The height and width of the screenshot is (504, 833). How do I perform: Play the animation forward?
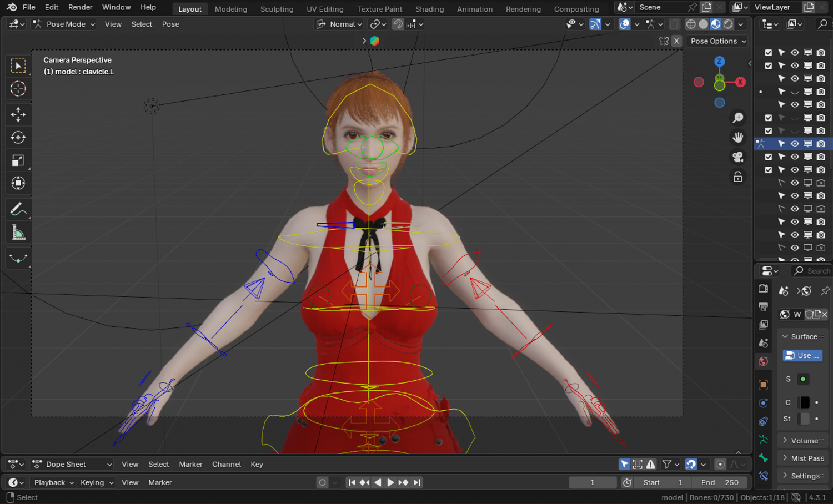390,483
